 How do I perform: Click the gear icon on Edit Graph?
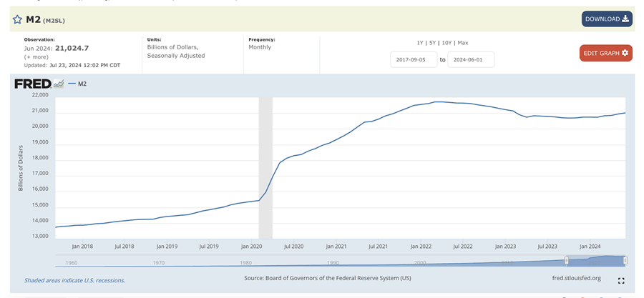pyautogui.click(x=625, y=53)
